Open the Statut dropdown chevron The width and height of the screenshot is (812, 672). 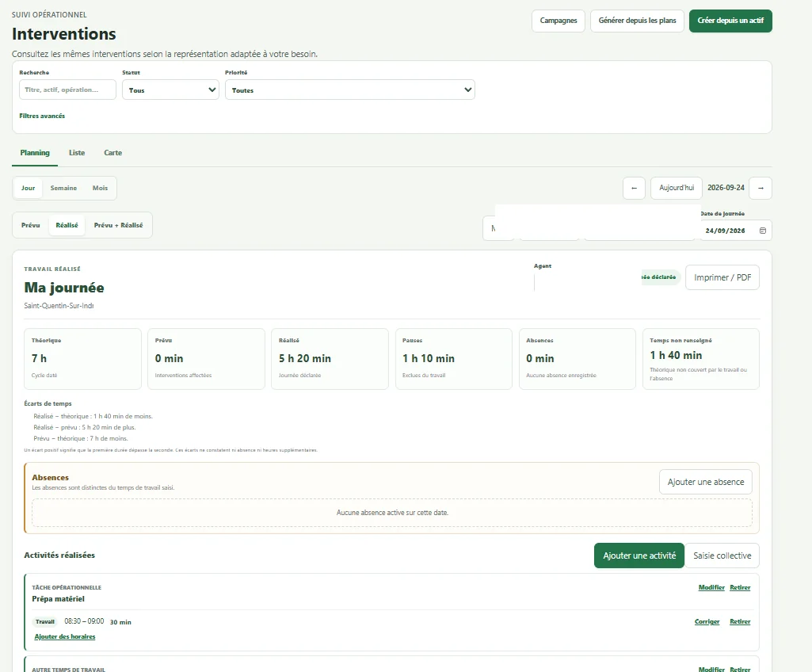(x=212, y=90)
